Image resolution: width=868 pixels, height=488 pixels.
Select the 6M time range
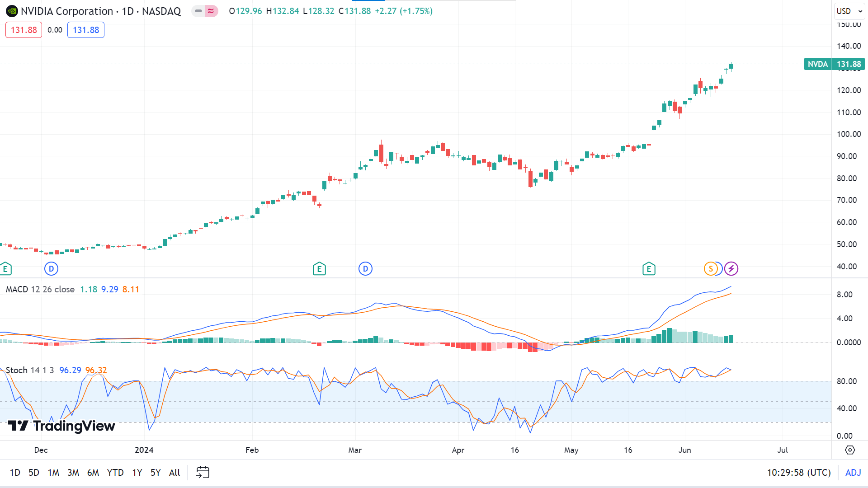point(93,473)
